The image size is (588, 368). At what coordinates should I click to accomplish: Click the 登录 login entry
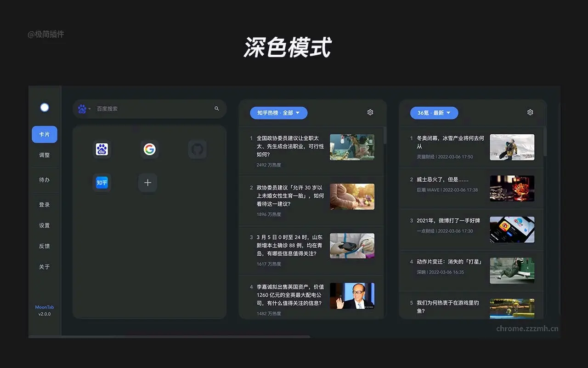coord(44,204)
